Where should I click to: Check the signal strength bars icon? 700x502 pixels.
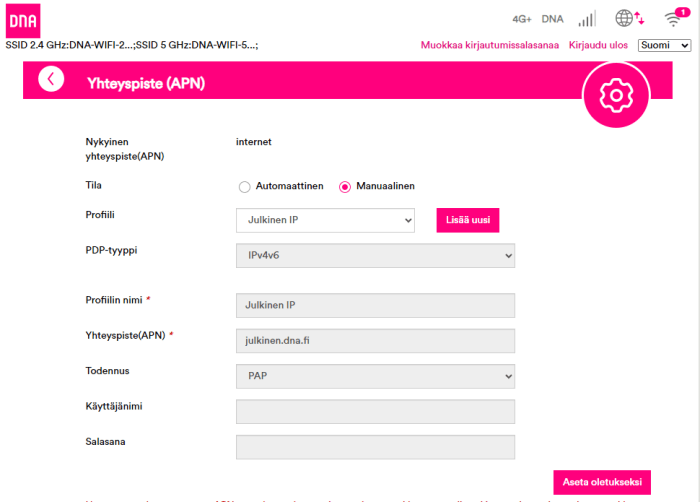(x=587, y=19)
